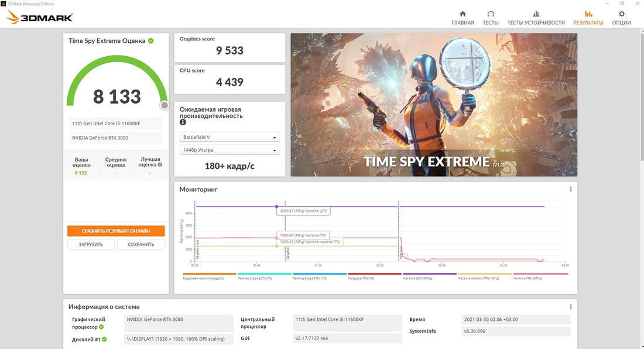Click the Загрузить button

click(x=91, y=244)
